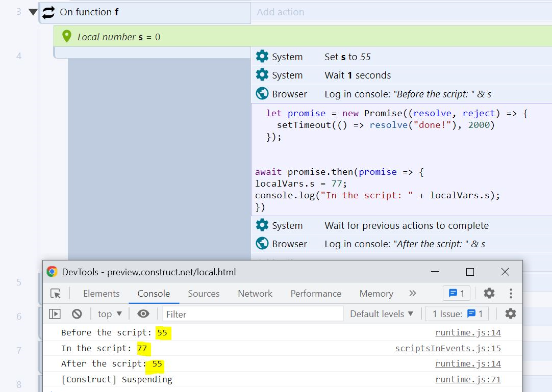Select the Wait for previous actions to complete action

point(402,225)
